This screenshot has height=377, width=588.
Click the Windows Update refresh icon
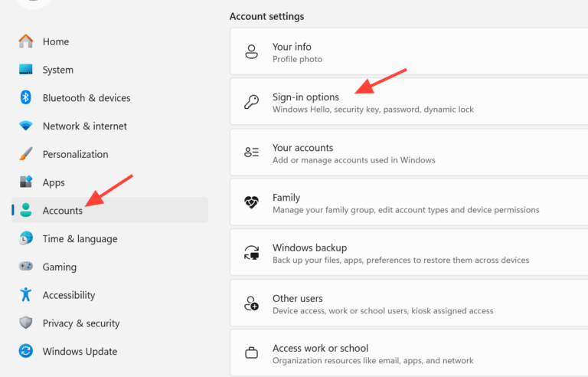tap(26, 351)
